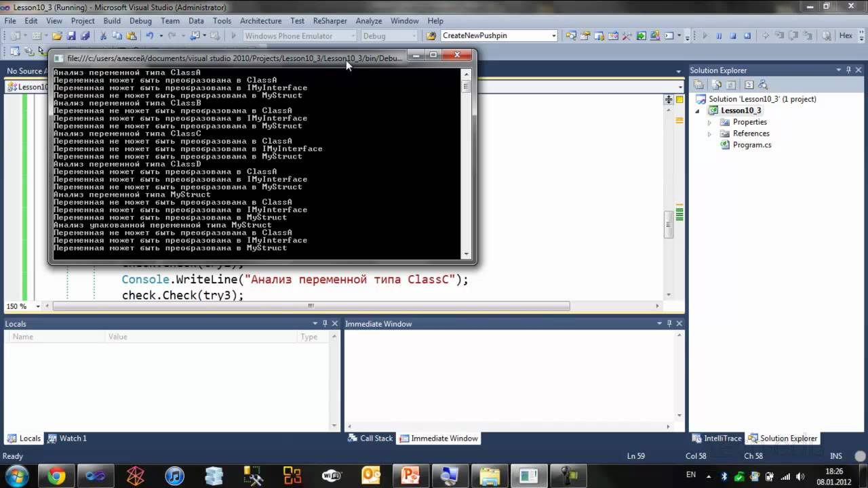The height and width of the screenshot is (488, 868).
Task: Open the Architecture menu
Action: click(x=260, y=21)
